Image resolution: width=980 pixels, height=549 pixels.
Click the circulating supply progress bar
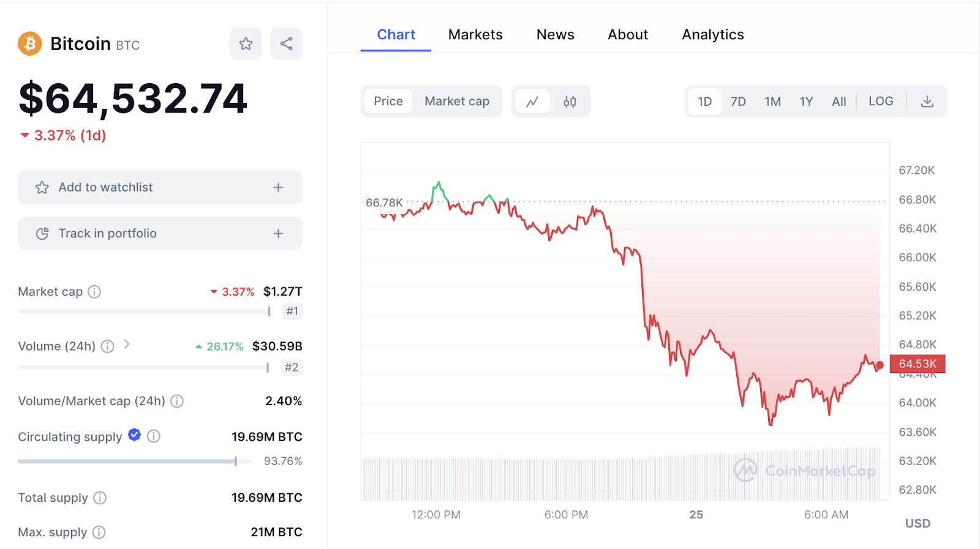coord(129,461)
